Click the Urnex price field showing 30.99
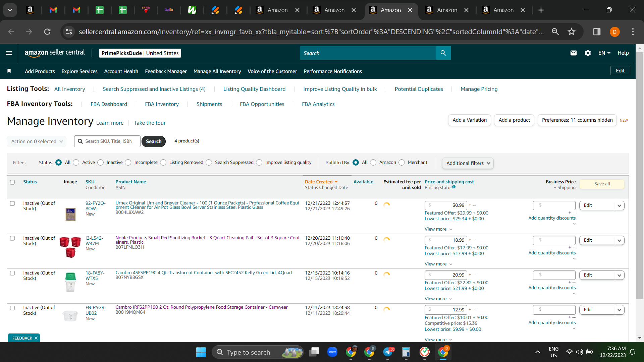This screenshot has height=362, width=644. pos(446,205)
